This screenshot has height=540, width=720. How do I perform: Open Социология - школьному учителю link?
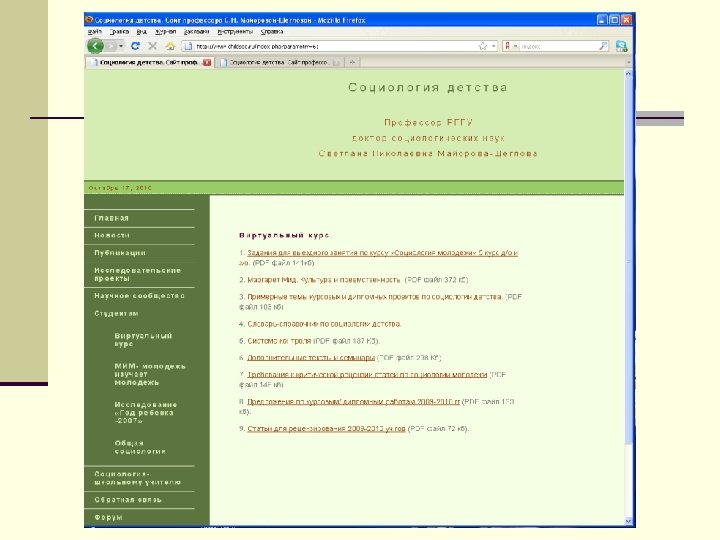137,478
